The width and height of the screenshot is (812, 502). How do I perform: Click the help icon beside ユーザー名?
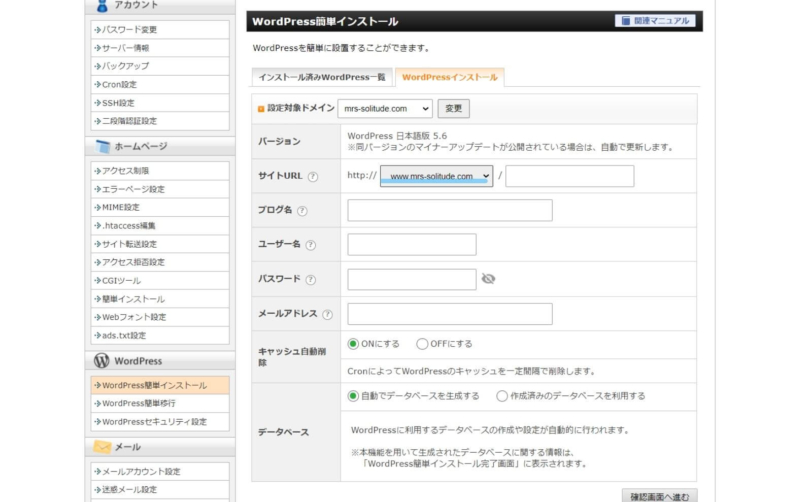310,245
